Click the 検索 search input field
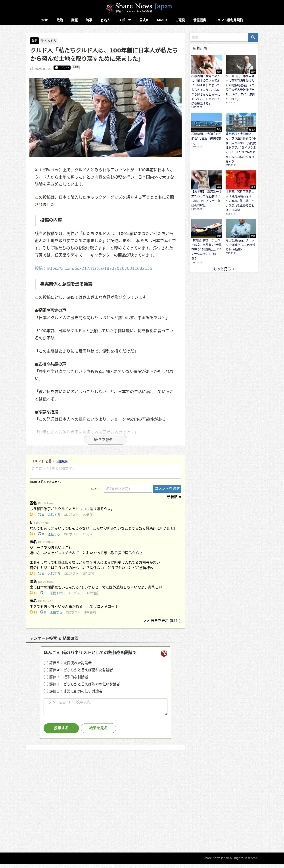Viewport: 284px width, 868px height. pos(219,37)
